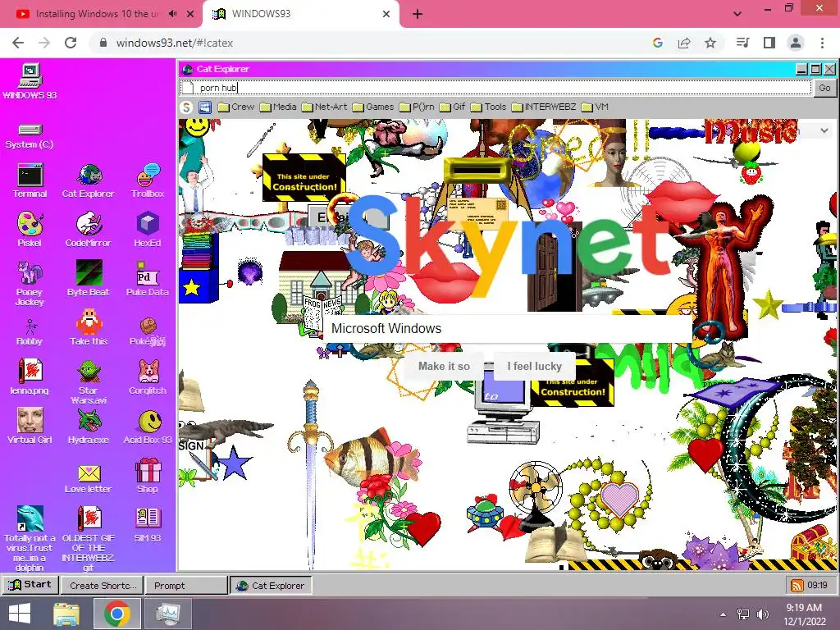Open the Puke Data icon

(x=148, y=279)
